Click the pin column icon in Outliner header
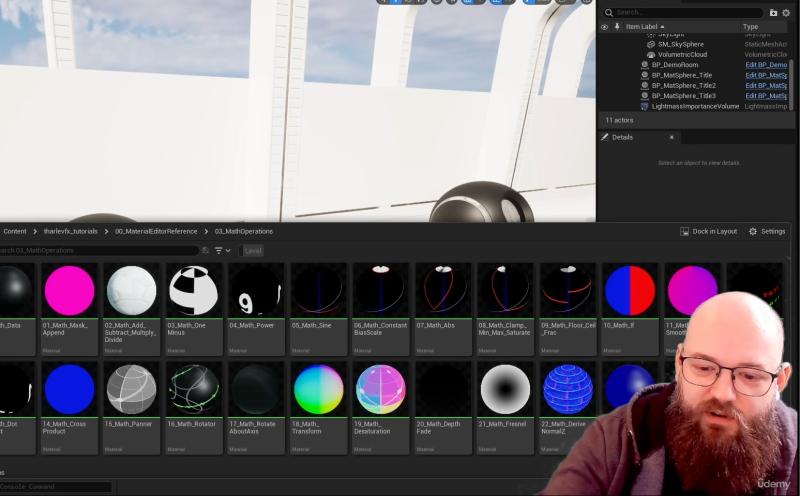The width and height of the screenshot is (800, 496). point(616,27)
